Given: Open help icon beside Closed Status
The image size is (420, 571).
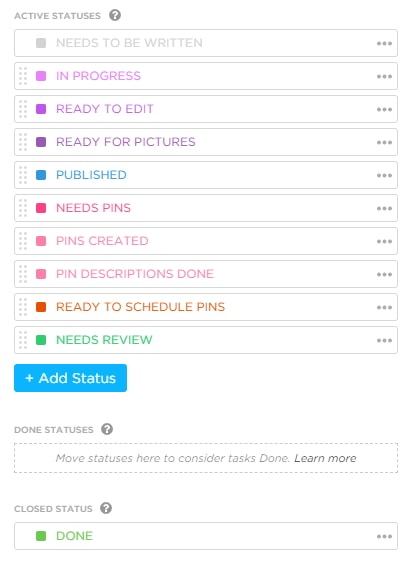Looking at the screenshot, I should pos(106,508).
